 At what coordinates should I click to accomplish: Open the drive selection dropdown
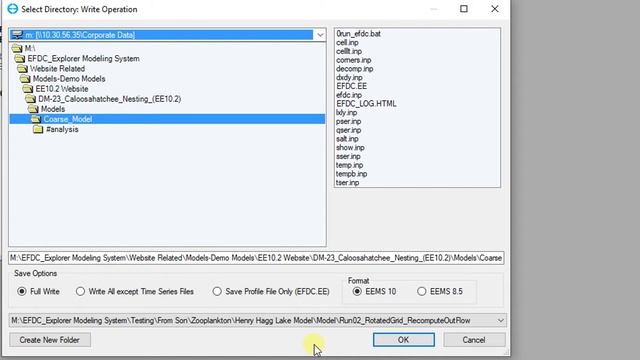pos(320,35)
